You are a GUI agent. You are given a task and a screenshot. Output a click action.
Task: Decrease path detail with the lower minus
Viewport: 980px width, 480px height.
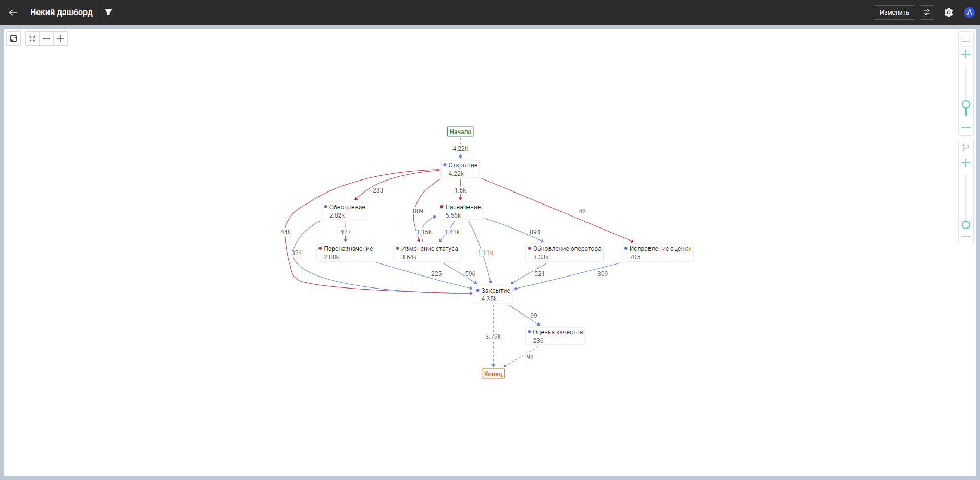coord(966,236)
